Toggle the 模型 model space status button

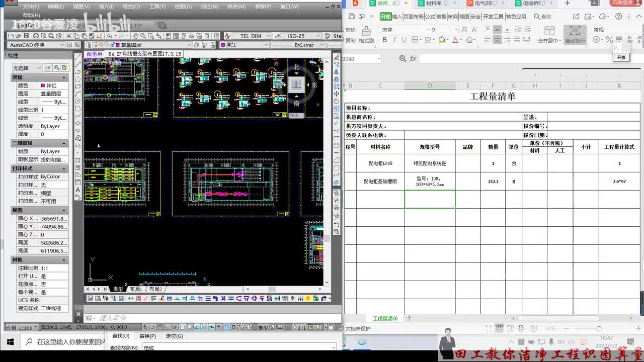(263, 327)
